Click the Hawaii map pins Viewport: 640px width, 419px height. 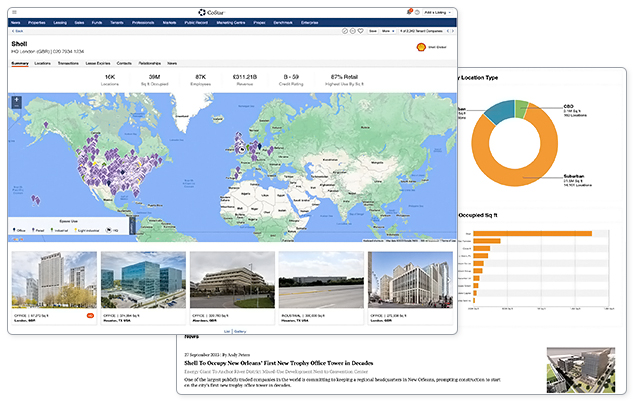click(36, 200)
